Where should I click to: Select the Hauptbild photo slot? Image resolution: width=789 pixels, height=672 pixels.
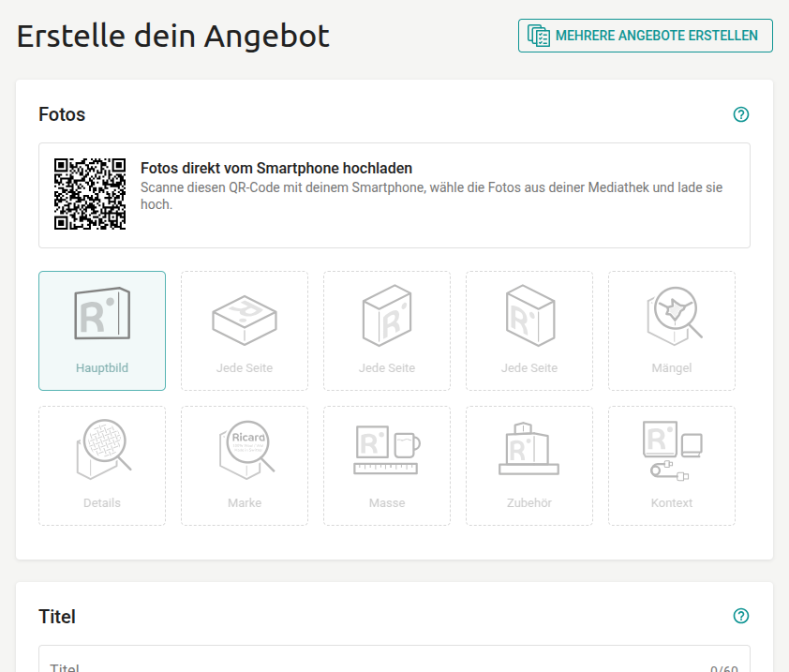click(x=102, y=331)
